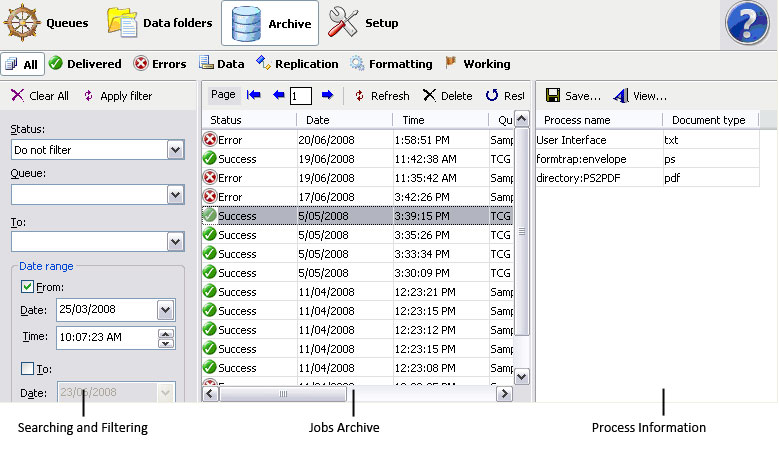Open the Queue dropdown
This screenshot has width=779, height=450.
click(x=175, y=195)
